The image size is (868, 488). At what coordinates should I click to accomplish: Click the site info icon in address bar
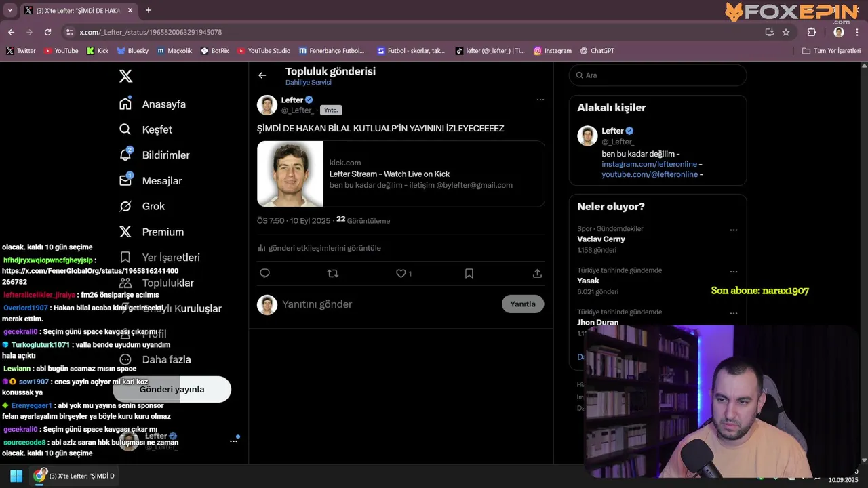click(69, 32)
